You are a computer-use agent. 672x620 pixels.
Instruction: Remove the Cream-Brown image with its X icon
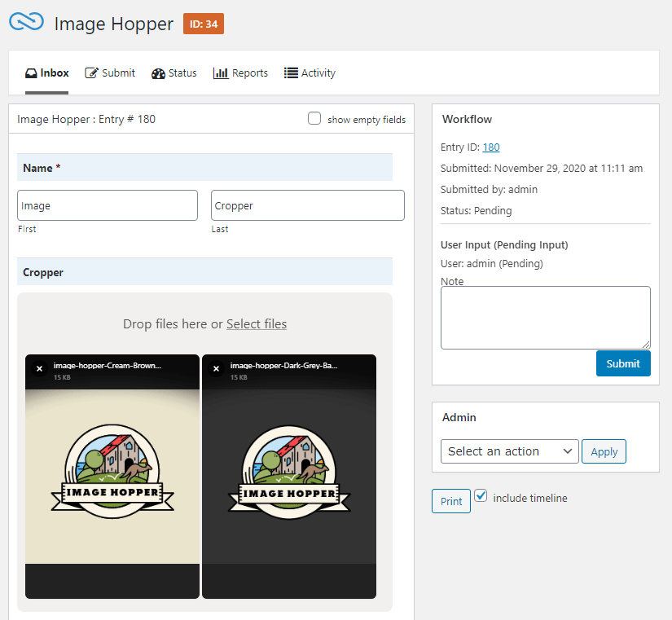(39, 368)
